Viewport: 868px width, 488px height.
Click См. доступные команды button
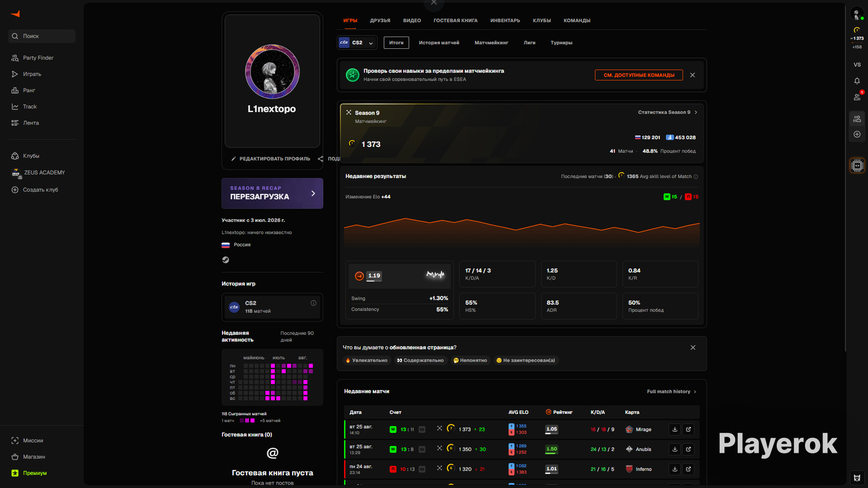point(639,75)
